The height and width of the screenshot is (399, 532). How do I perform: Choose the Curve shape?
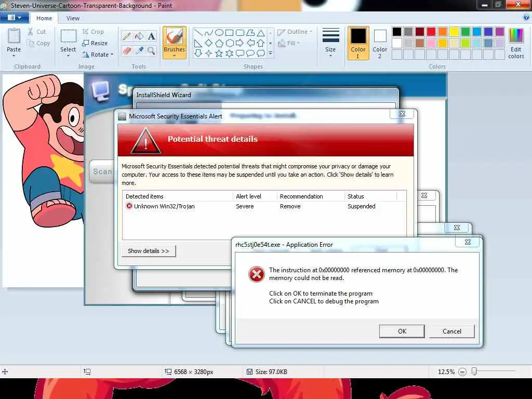click(x=209, y=33)
